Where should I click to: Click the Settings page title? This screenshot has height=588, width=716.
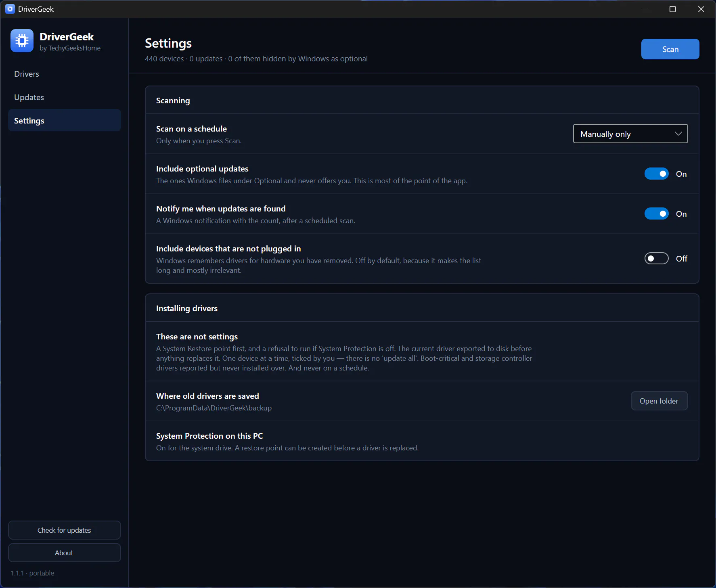[168, 44]
